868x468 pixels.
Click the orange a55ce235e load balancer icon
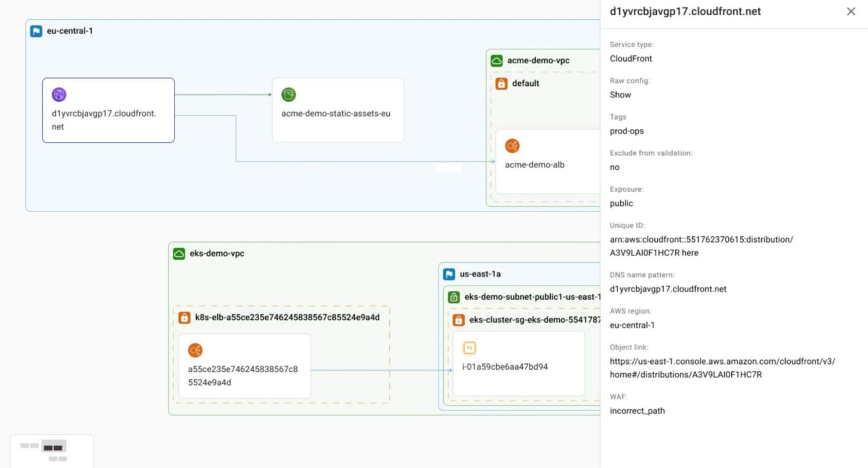point(195,350)
